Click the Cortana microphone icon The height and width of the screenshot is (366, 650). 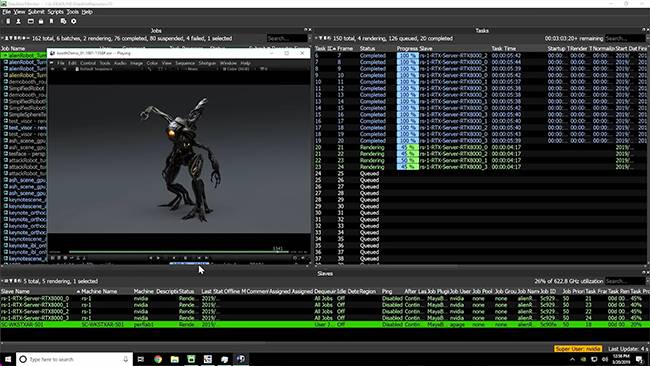click(126, 359)
